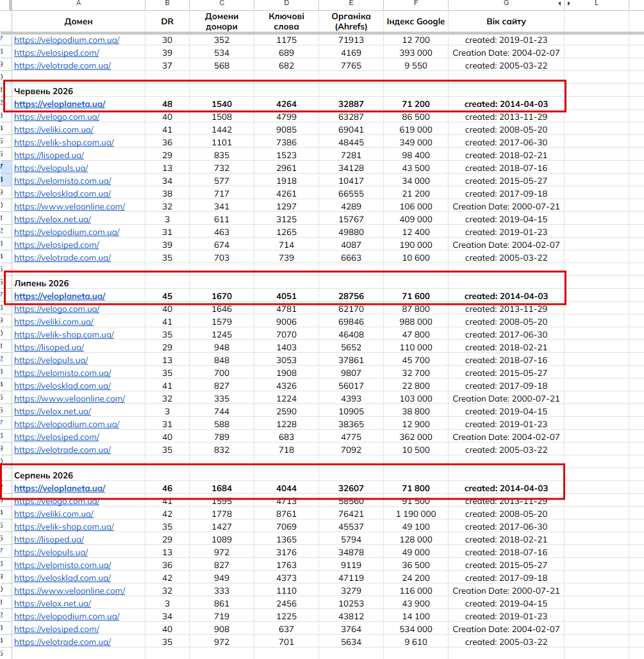The height and width of the screenshot is (659, 644).
Task: Open veloonline.com link with 341 donor domains
Action: tap(69, 206)
